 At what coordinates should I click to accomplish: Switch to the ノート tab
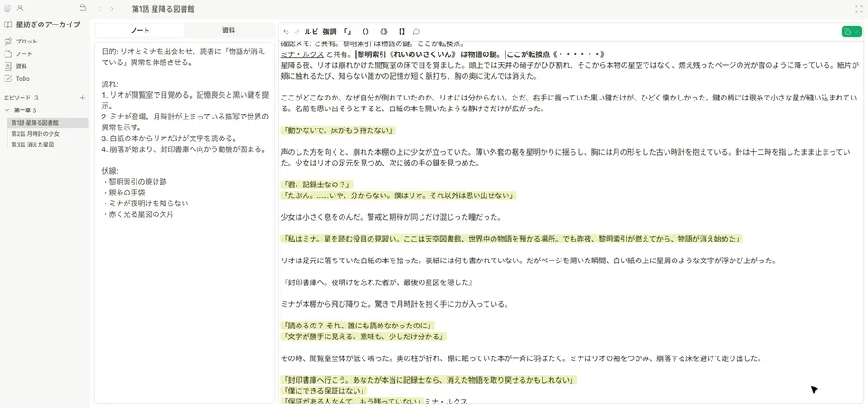(140, 31)
